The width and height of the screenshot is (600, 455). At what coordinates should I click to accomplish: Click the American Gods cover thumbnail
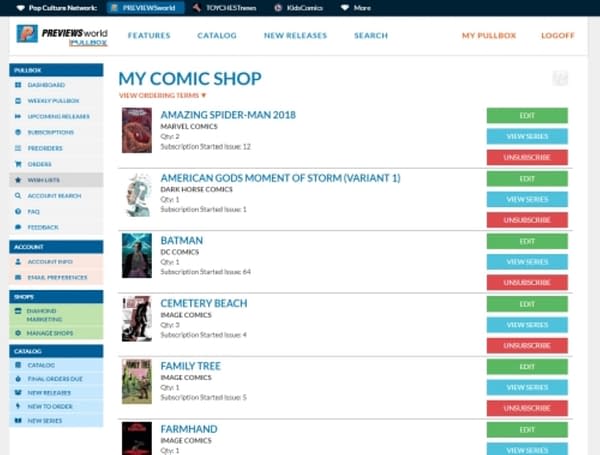[137, 195]
